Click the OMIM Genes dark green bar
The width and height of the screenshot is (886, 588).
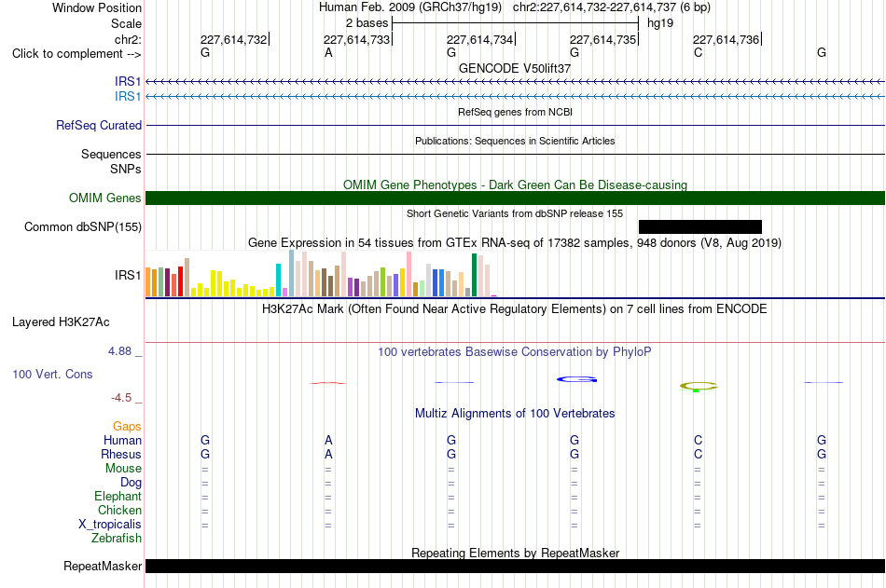pyautogui.click(x=516, y=198)
